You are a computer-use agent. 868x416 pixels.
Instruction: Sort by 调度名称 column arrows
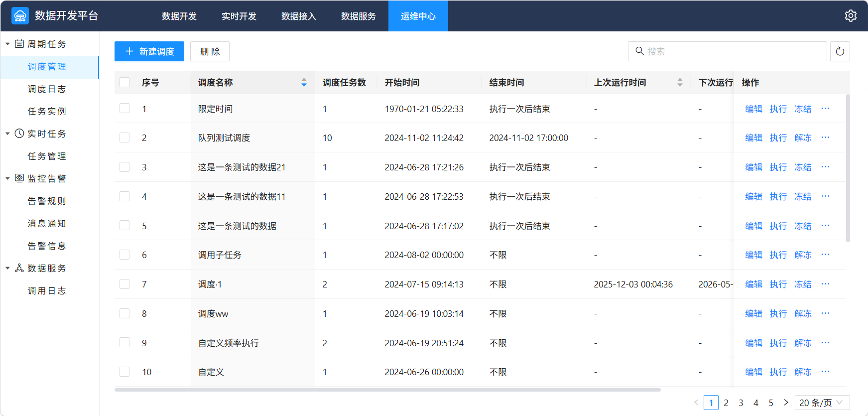tap(304, 83)
